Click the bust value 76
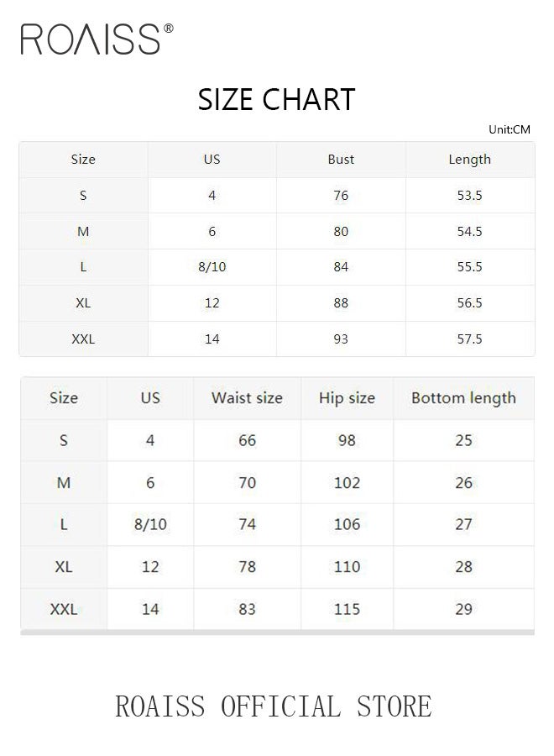554x756 pixels. (x=341, y=196)
